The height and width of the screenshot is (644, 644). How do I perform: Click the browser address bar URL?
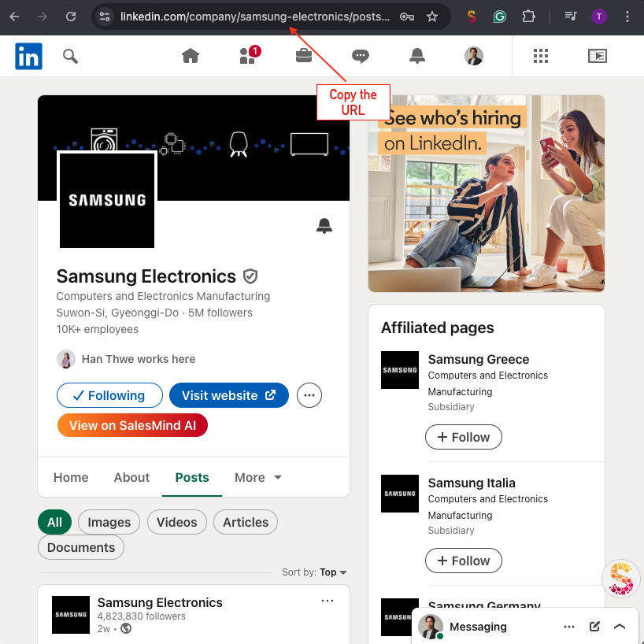254,17
